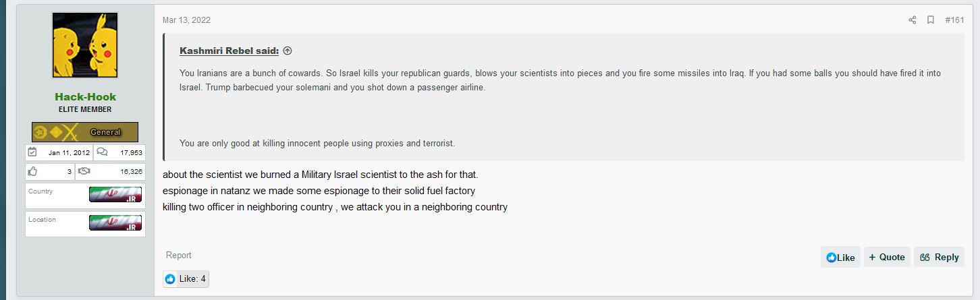Click the Iran flag beside Location

click(115, 222)
